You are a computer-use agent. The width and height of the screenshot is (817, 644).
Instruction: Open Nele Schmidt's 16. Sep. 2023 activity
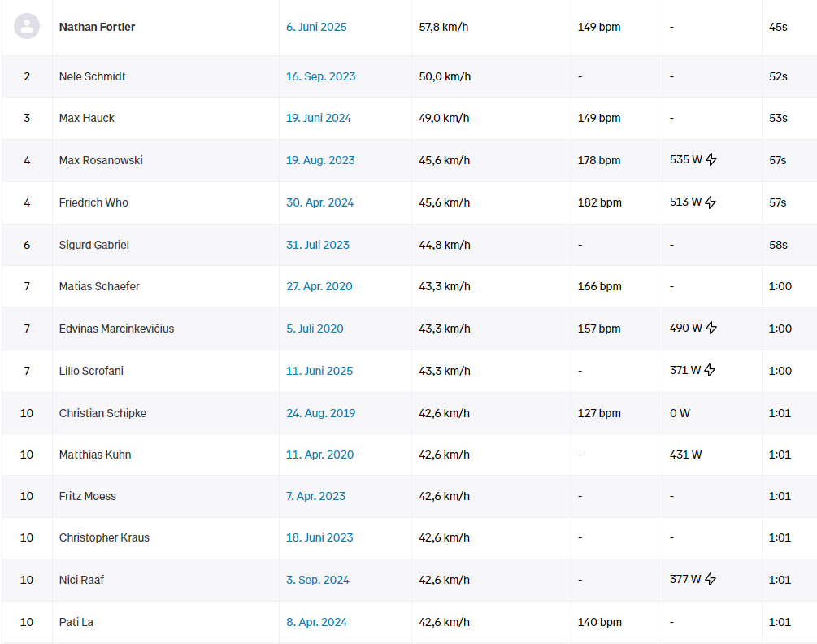pos(320,76)
